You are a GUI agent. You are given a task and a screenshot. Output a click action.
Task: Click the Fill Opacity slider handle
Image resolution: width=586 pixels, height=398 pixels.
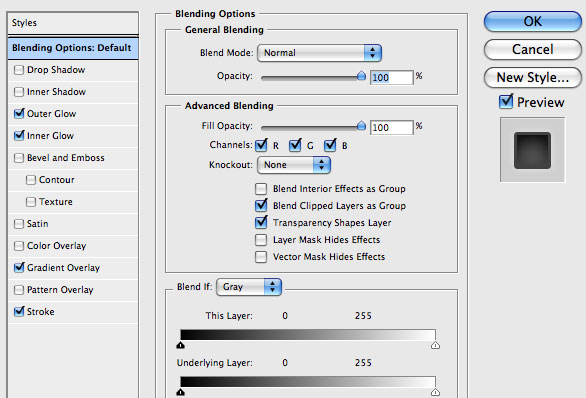pos(361,126)
